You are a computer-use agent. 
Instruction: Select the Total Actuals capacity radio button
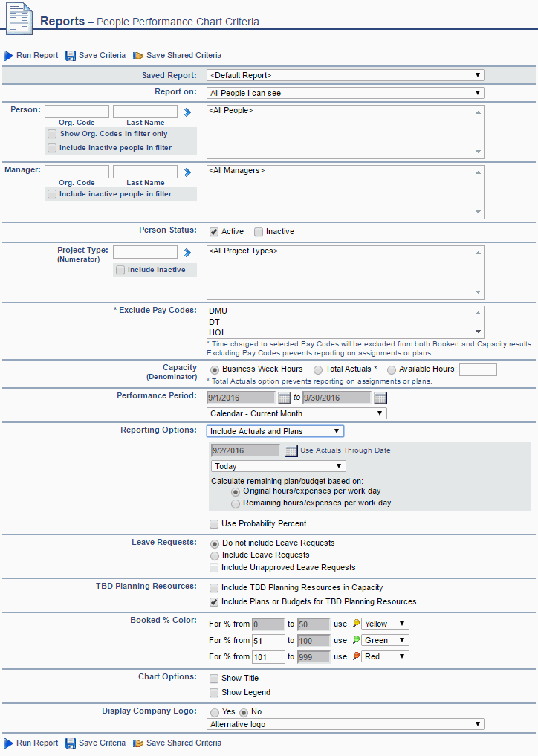[x=318, y=369]
